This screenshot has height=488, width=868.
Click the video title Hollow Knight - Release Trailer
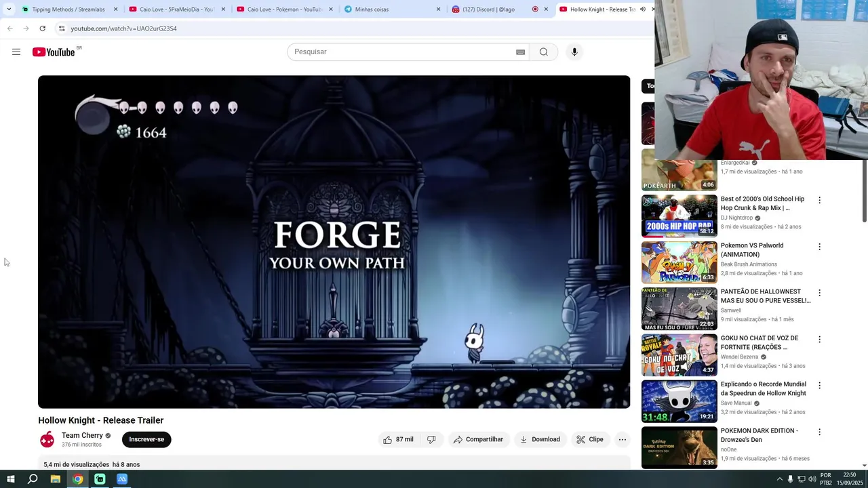[101, 420]
